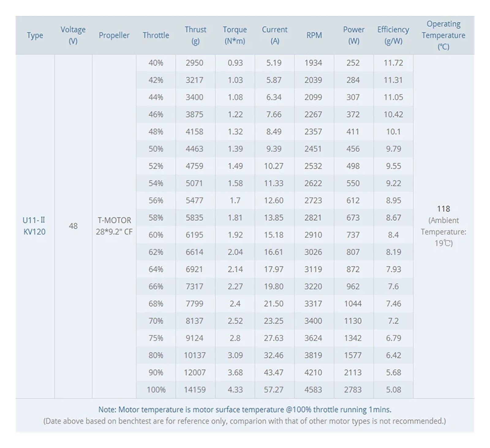Click the 14159 thrust value
Screen dimensions: 490x448
click(x=195, y=390)
